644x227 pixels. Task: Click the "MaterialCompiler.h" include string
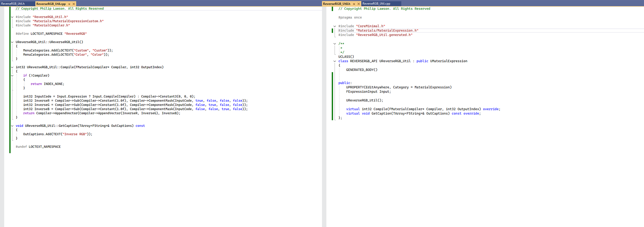pyautogui.click(x=51, y=25)
